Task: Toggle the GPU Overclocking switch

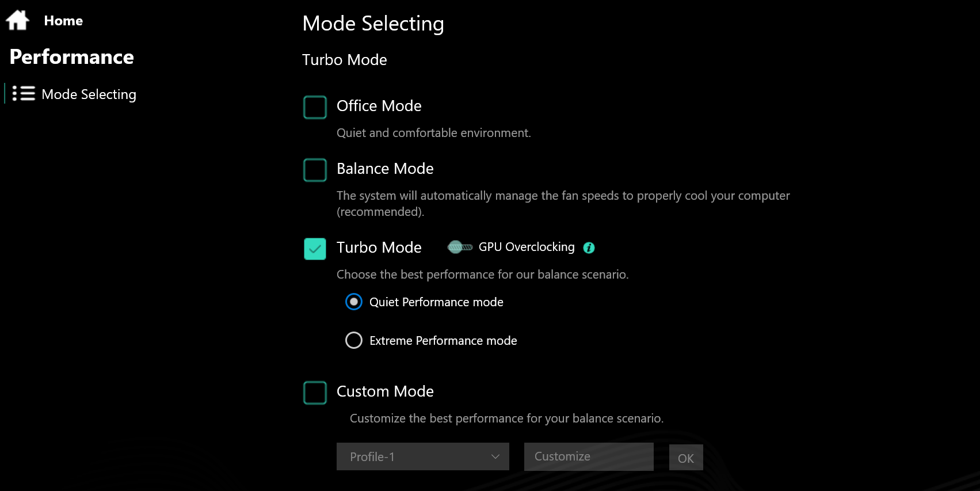Action: pyautogui.click(x=460, y=248)
